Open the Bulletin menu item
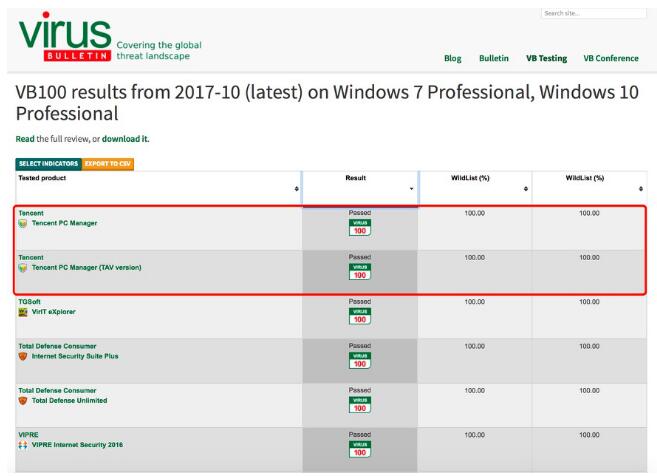 click(494, 59)
